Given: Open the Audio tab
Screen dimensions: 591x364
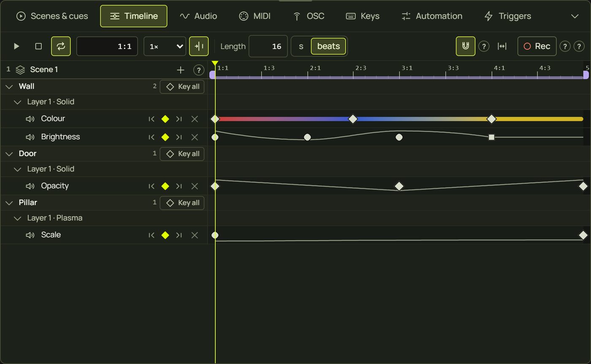Looking at the screenshot, I should 198,16.
